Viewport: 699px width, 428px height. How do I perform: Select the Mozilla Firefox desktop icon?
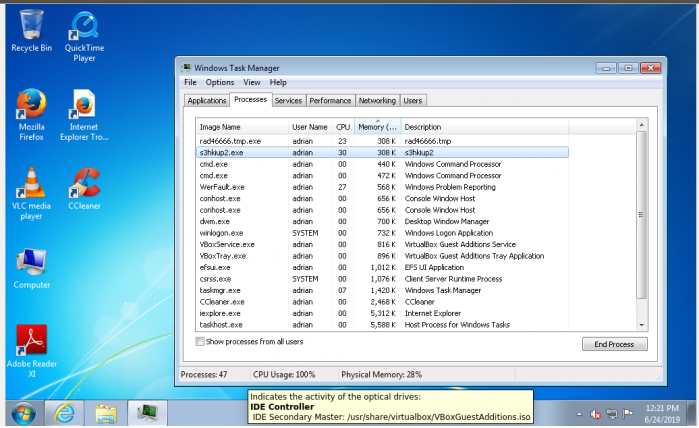click(31, 115)
